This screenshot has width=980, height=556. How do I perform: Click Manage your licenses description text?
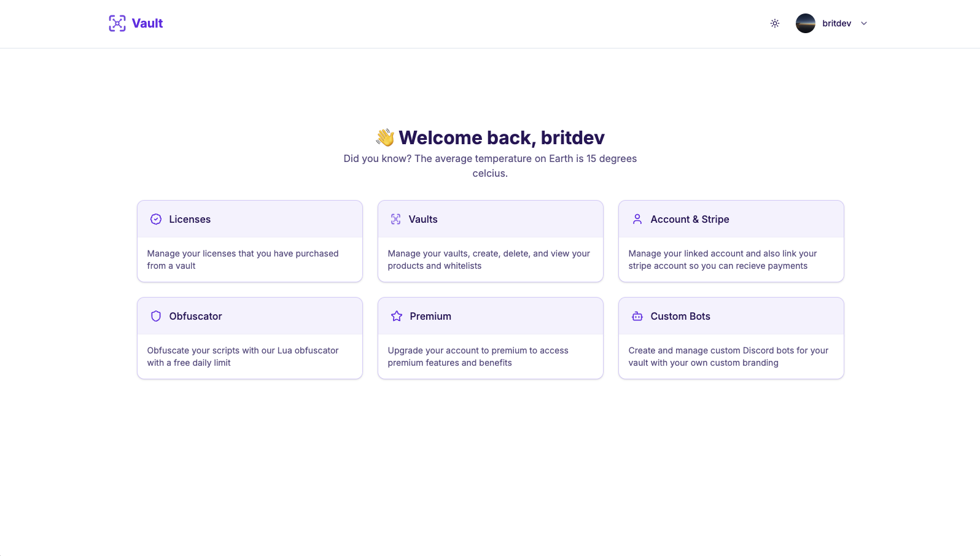[x=243, y=260]
